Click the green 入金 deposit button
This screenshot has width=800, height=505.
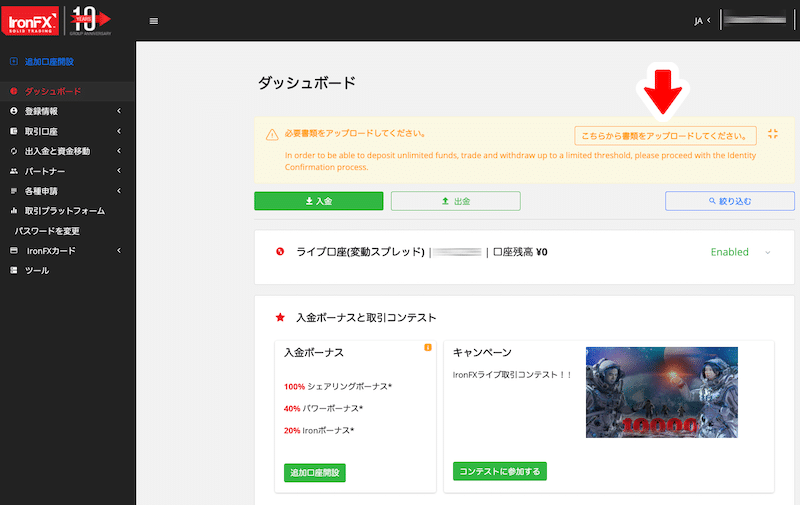tap(319, 201)
